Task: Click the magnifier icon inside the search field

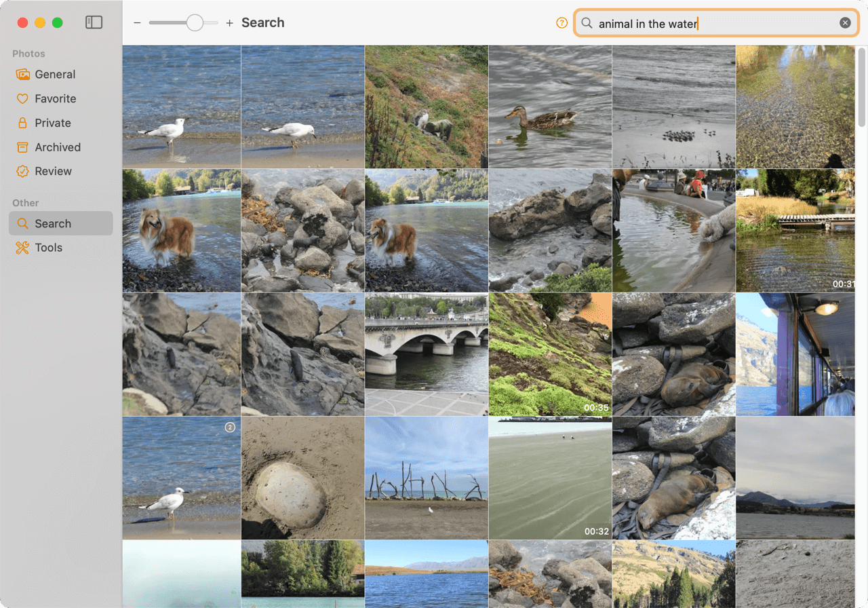Action: pyautogui.click(x=587, y=23)
